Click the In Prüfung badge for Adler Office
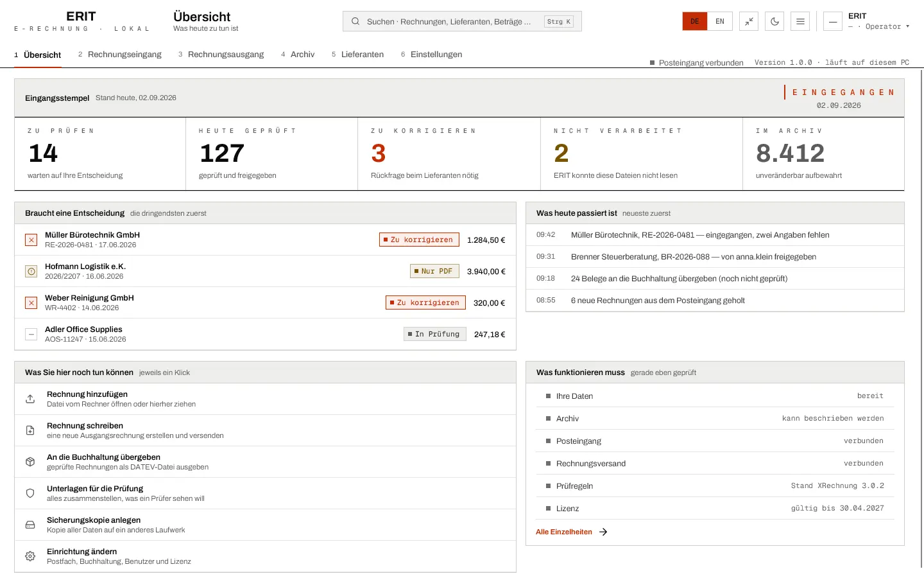The width and height of the screenshot is (924, 578). pos(435,334)
